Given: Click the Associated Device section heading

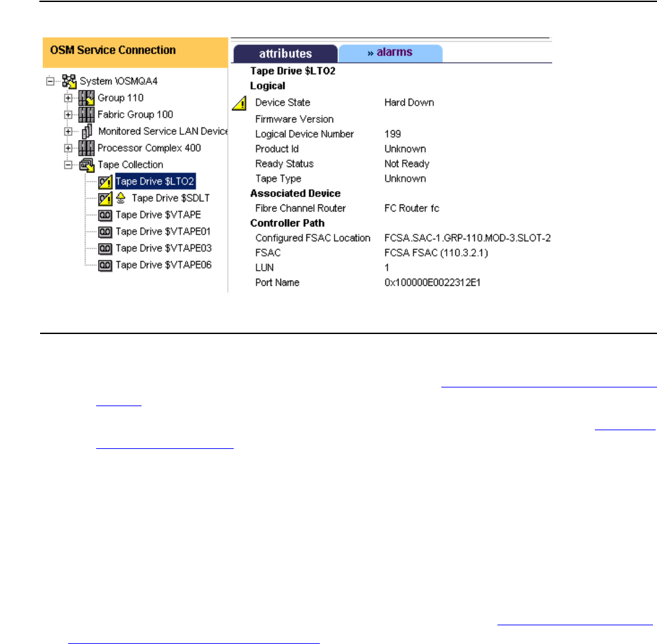Looking at the screenshot, I should coord(295,193).
